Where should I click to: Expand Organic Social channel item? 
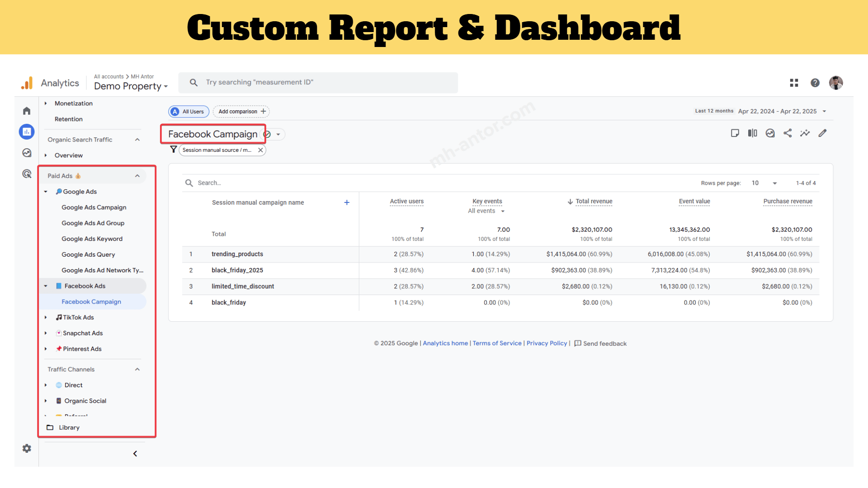46,401
